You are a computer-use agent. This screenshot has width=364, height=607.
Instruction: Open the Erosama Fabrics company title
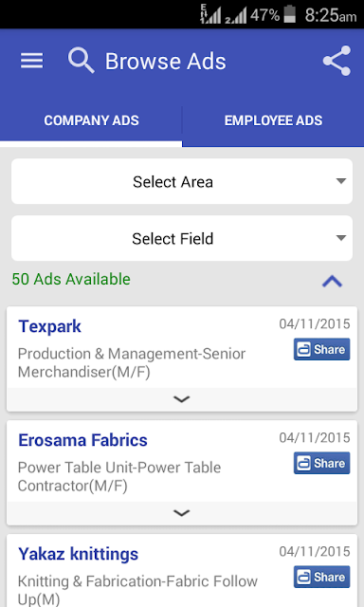(x=82, y=440)
